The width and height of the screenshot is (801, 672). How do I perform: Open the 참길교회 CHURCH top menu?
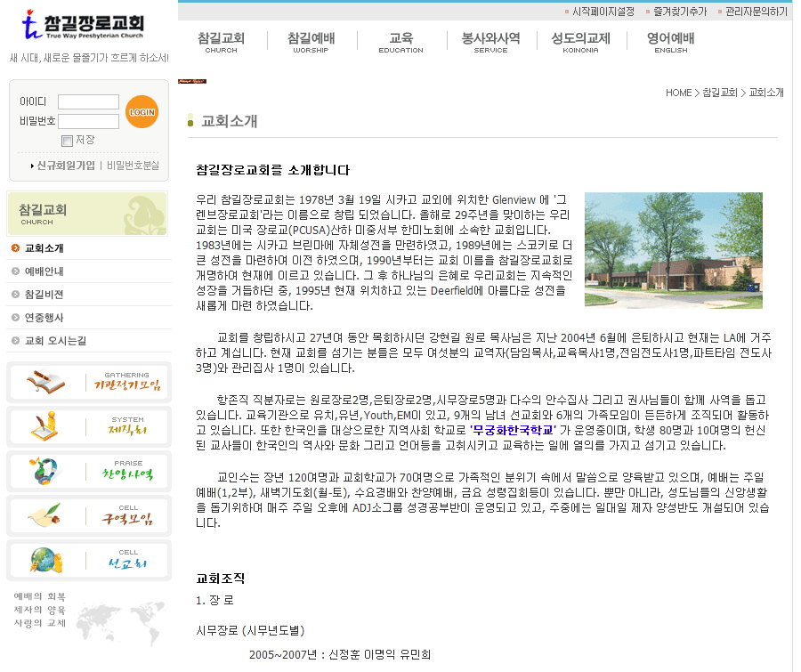coord(221,42)
